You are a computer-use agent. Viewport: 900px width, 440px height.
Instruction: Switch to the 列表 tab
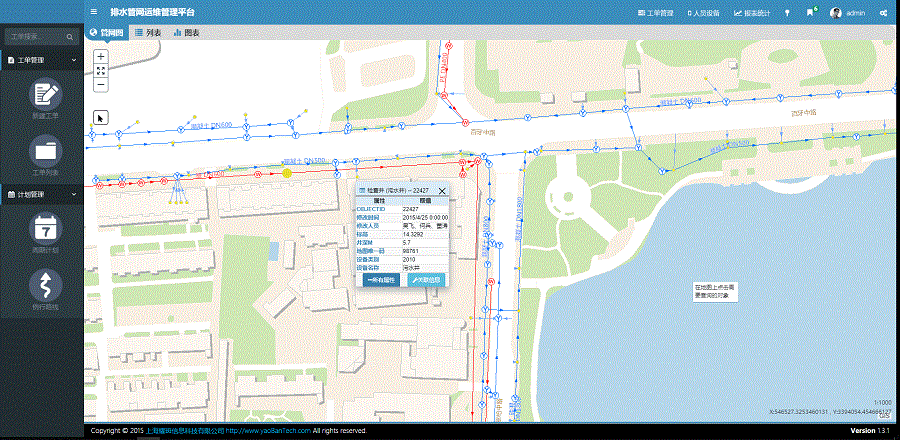click(x=148, y=33)
